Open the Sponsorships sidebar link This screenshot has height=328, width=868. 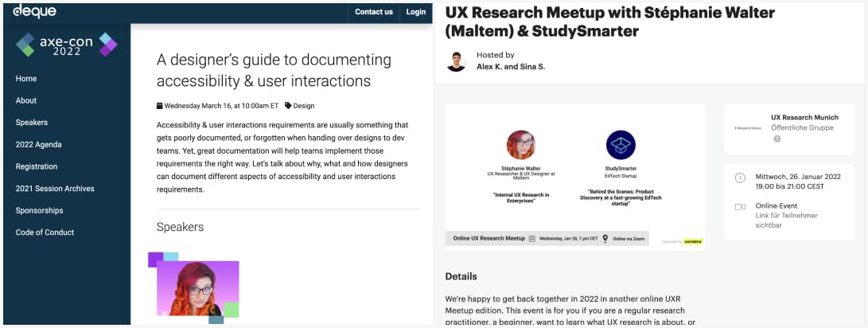39,210
